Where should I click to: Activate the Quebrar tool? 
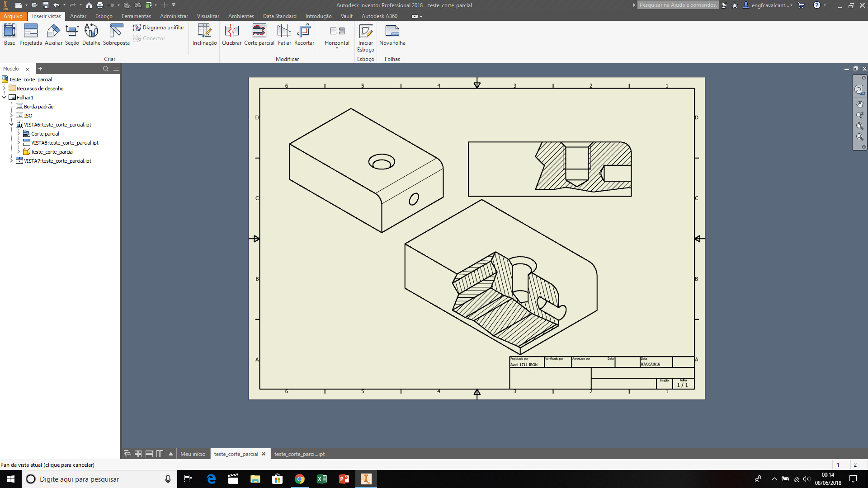232,34
